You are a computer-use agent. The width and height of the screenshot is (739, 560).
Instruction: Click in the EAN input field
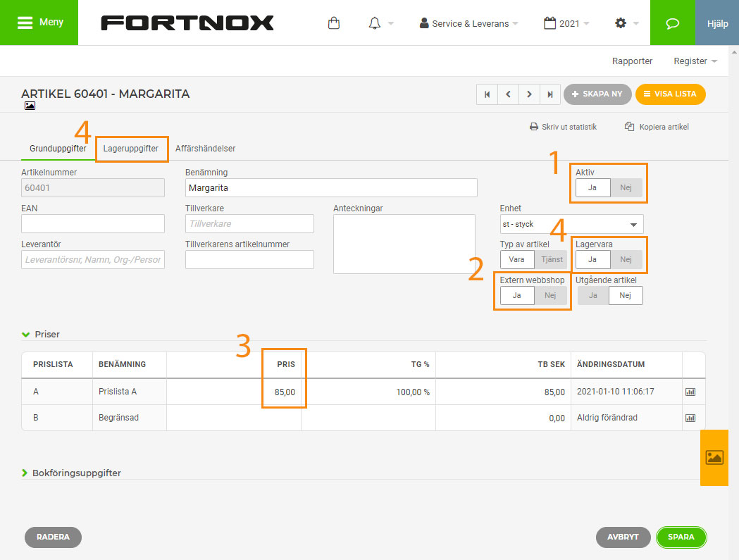coord(93,223)
